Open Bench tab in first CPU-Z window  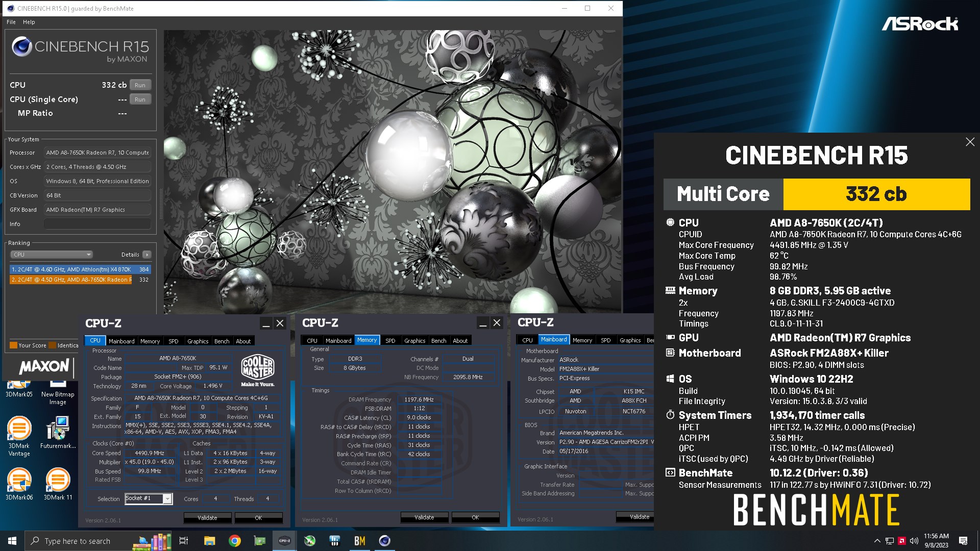pos(222,341)
